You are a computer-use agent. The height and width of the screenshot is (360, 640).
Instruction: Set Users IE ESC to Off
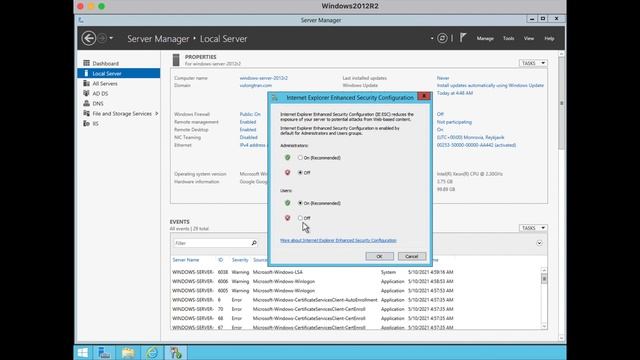click(x=300, y=218)
